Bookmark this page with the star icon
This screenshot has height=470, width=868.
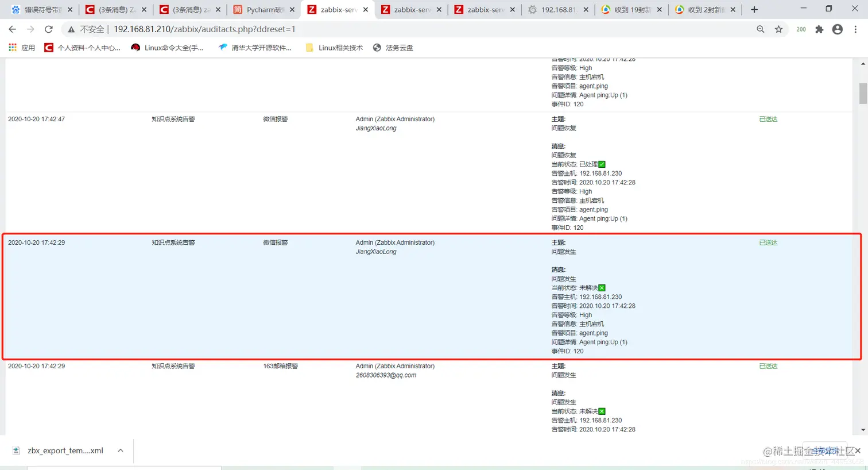779,29
